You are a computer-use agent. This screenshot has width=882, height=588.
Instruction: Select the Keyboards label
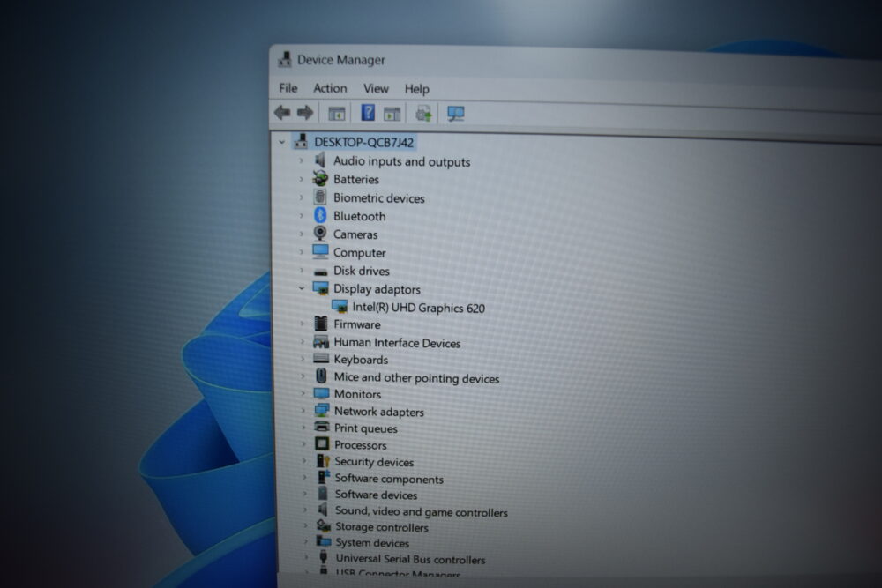pos(361,359)
